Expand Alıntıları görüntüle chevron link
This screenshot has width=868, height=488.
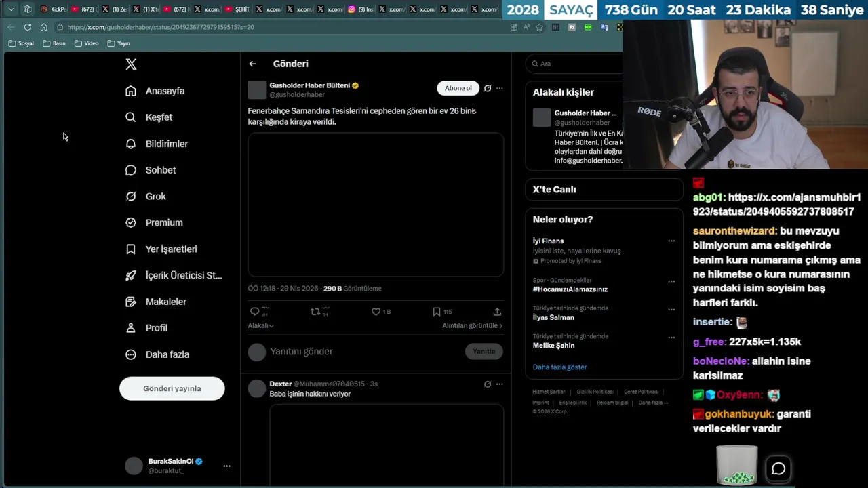pos(472,326)
